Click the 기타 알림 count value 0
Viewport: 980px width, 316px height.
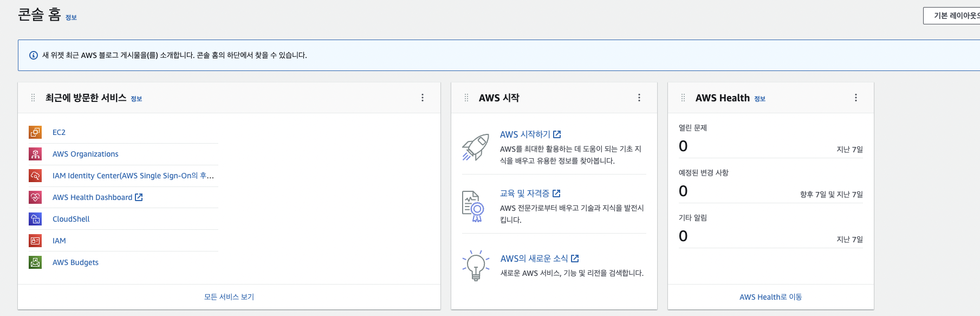click(683, 236)
